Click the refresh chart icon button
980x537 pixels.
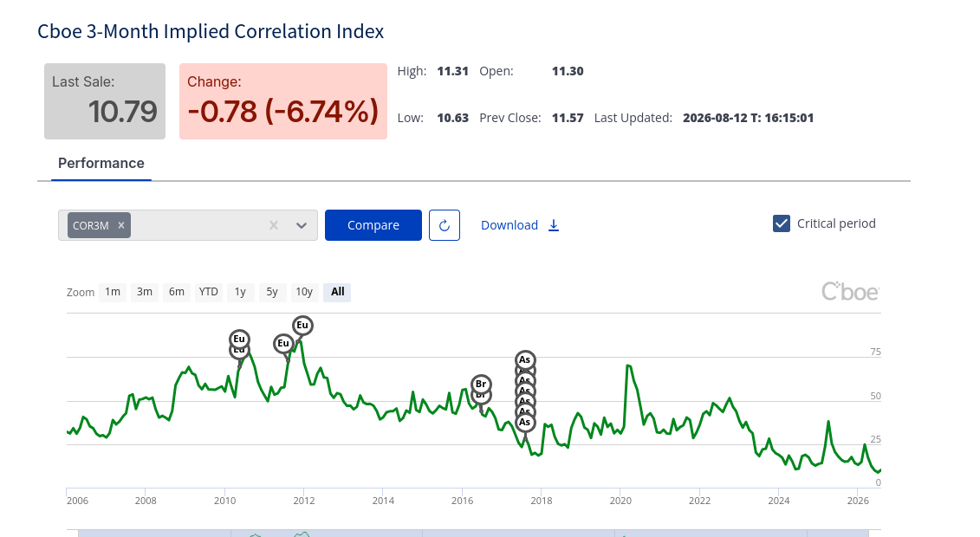(445, 225)
